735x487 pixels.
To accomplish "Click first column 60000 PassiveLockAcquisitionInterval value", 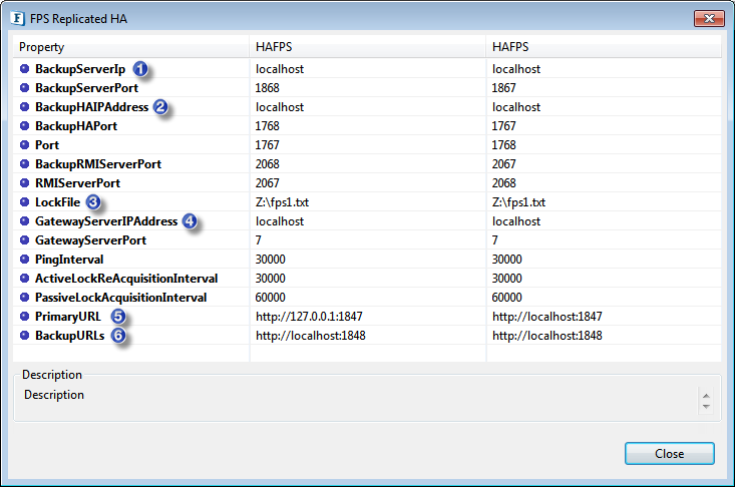I will point(270,297).
